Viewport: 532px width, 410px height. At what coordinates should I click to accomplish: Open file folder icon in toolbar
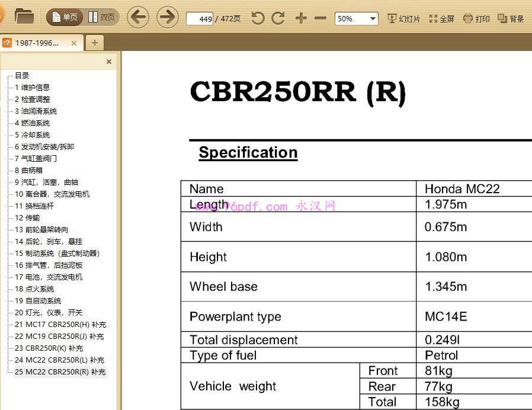pyautogui.click(x=24, y=16)
